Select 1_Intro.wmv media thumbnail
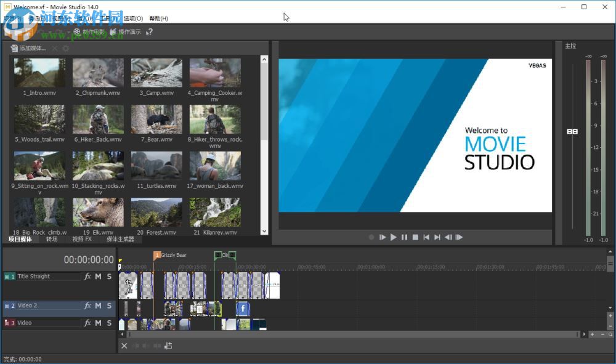 pos(39,73)
